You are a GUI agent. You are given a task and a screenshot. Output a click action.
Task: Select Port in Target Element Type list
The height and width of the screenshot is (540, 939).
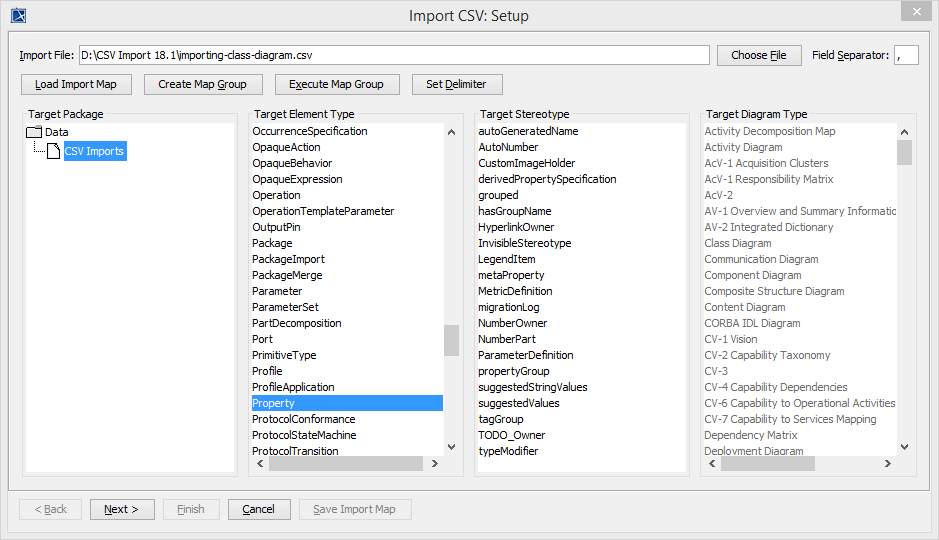click(x=263, y=339)
